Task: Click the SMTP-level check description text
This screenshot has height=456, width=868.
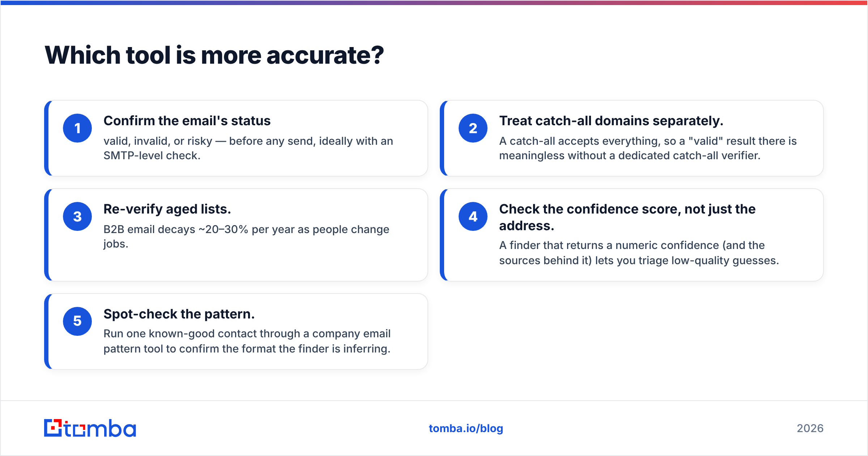Action: point(248,148)
